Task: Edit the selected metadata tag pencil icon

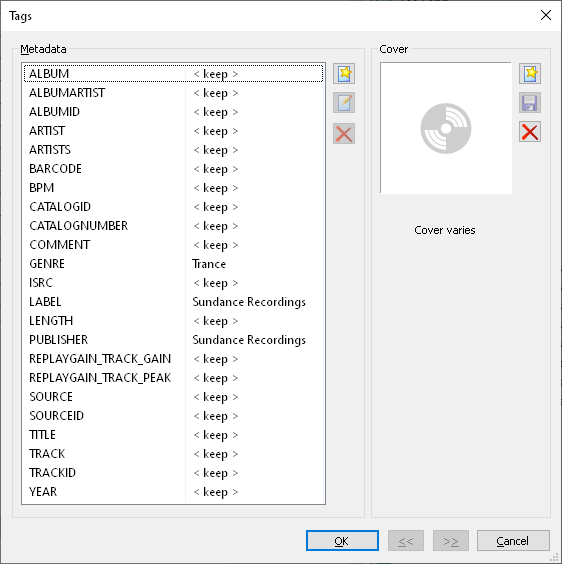Action: (x=344, y=103)
